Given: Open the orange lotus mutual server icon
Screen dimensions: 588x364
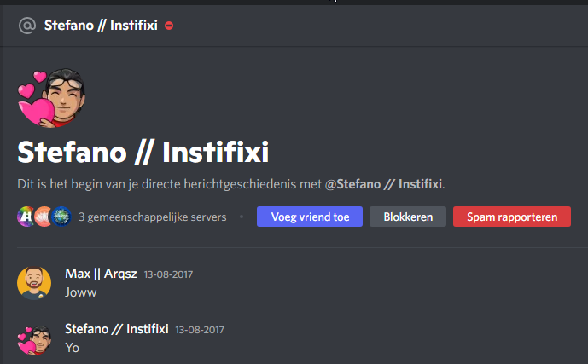Looking at the screenshot, I should [43, 217].
